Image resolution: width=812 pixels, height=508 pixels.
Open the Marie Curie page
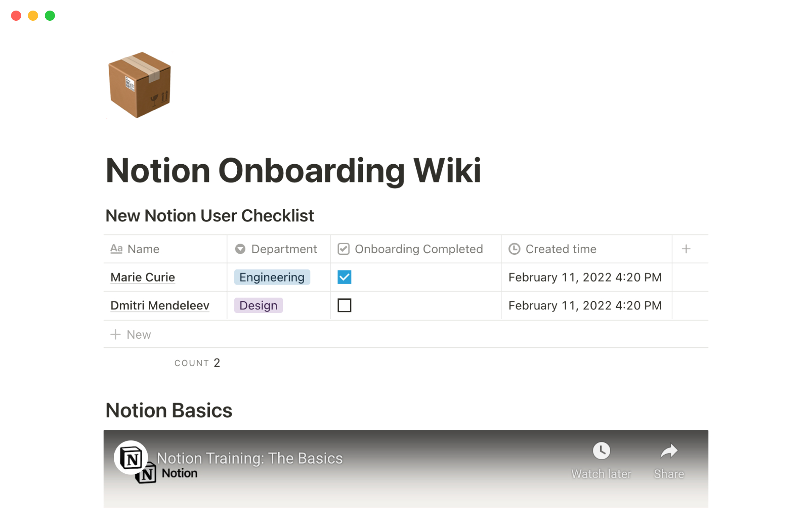pos(143,277)
